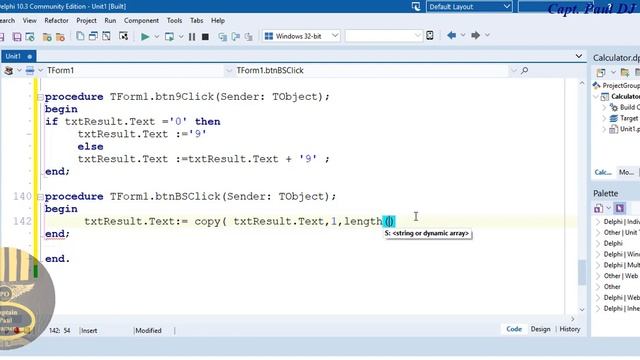Open the Refactor menu
The image size is (640, 360).
(56, 20)
